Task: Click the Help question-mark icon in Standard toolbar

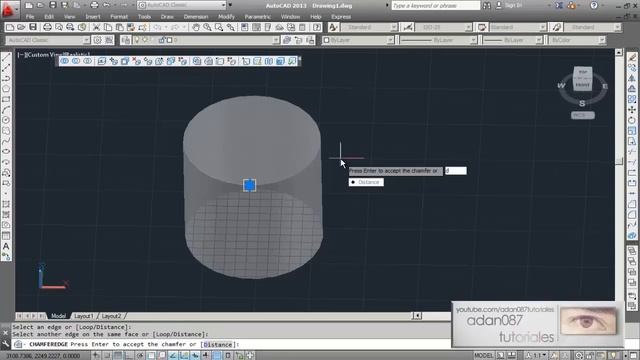Action: 317,27
